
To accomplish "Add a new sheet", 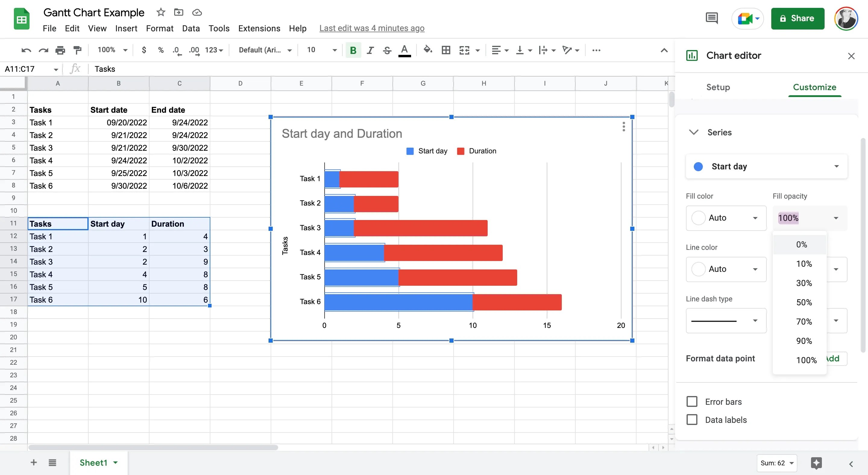I will tap(33, 463).
